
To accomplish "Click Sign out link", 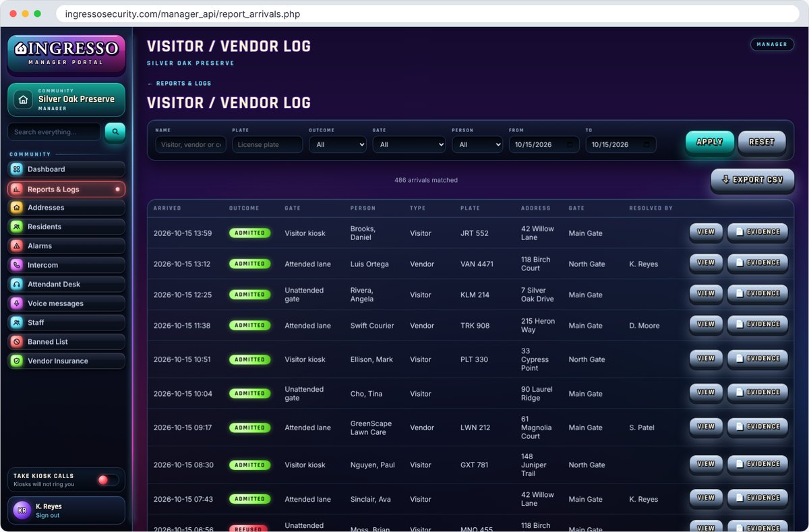I will click(48, 515).
